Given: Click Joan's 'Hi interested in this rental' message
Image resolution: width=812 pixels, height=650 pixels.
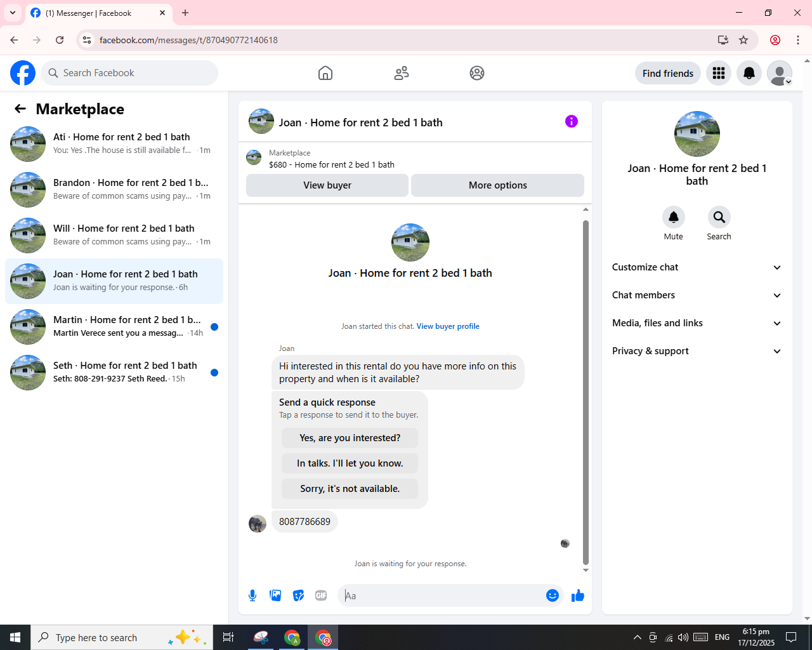Looking at the screenshot, I should point(398,373).
